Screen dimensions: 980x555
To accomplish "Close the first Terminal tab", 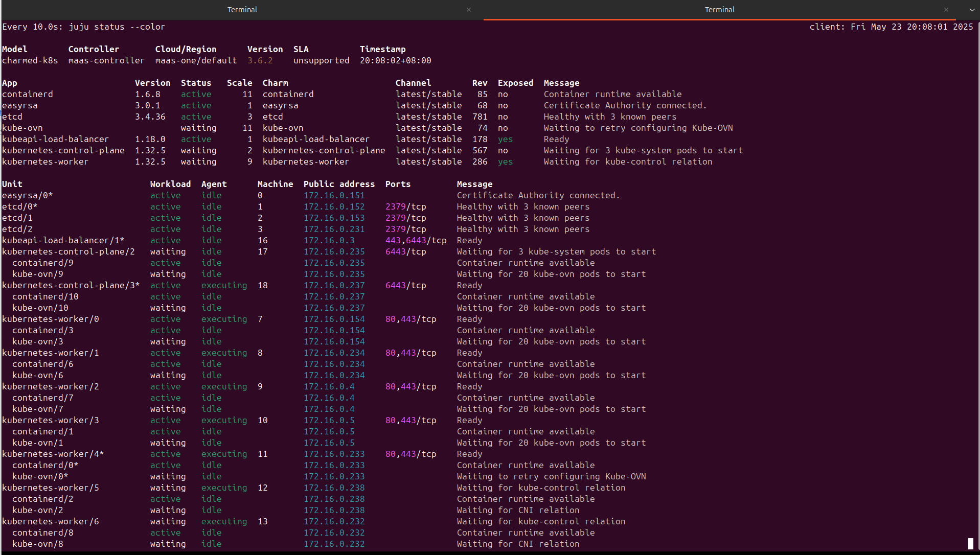I will point(468,10).
